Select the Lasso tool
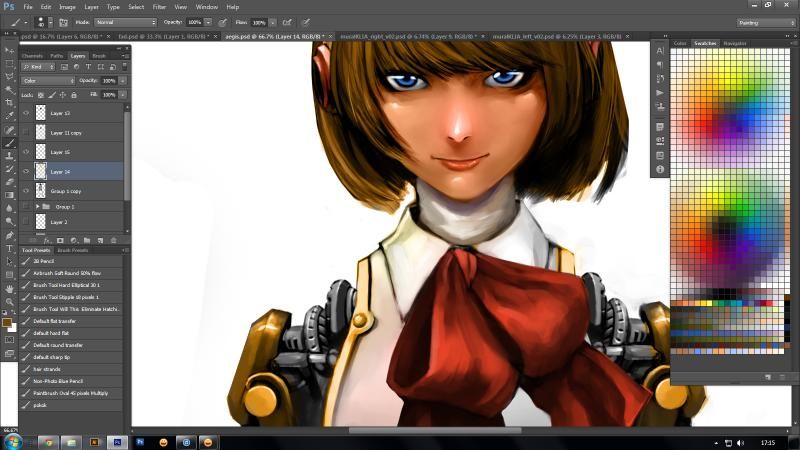Image resolution: width=800 pixels, height=450 pixels. [x=9, y=77]
